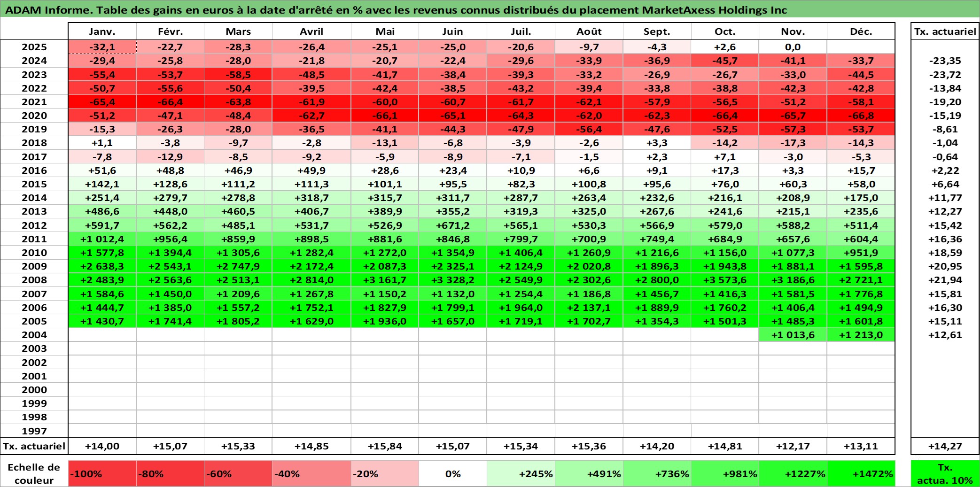Click the -66,8 cell for Déc. 2020

(861, 116)
